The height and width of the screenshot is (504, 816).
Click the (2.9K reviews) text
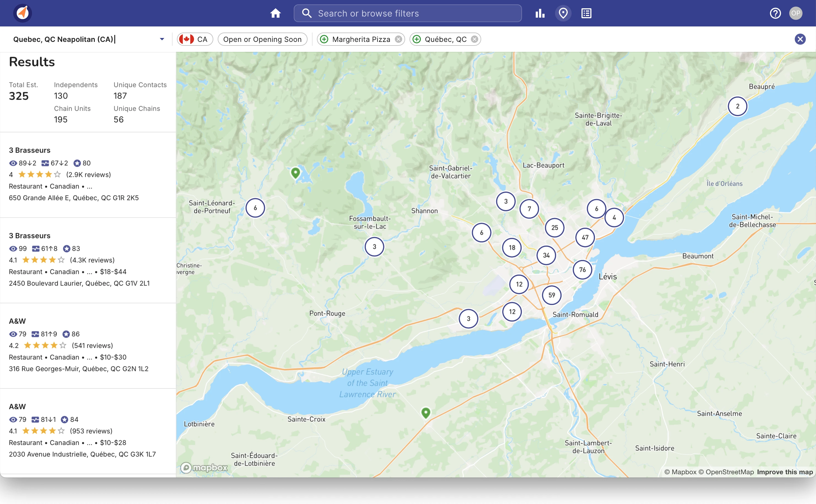pos(88,175)
